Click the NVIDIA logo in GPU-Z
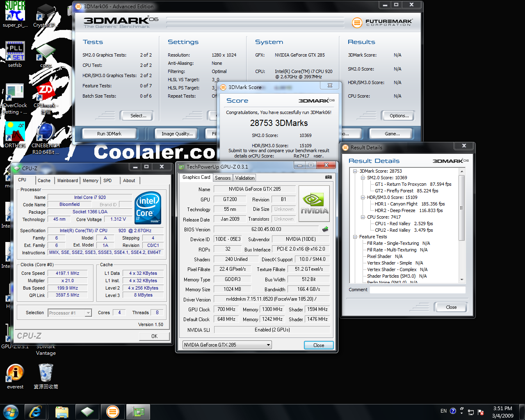The image size is (525, 420). (x=314, y=203)
